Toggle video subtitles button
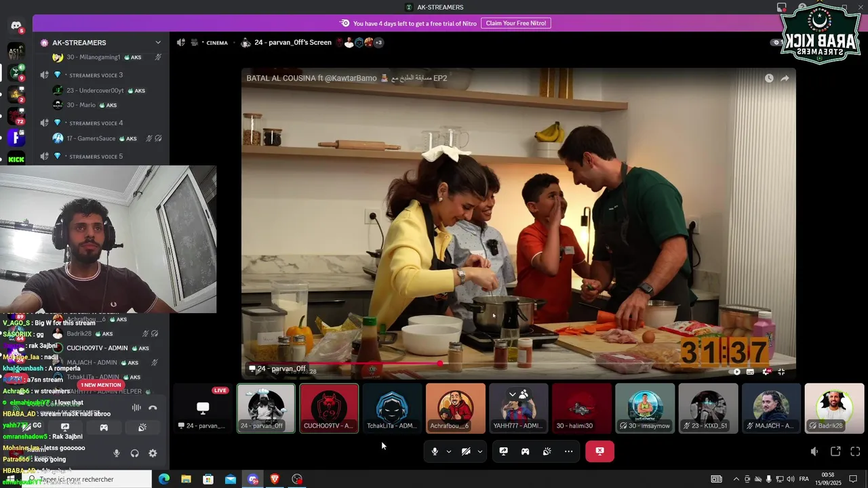Image resolution: width=868 pixels, height=488 pixels. [x=750, y=371]
